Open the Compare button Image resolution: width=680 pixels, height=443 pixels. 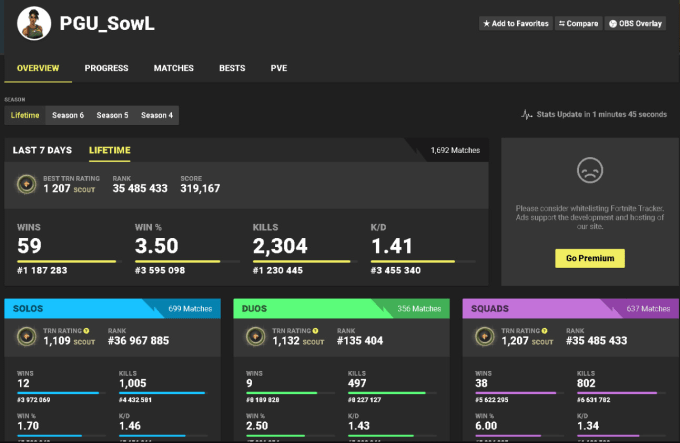(x=579, y=23)
